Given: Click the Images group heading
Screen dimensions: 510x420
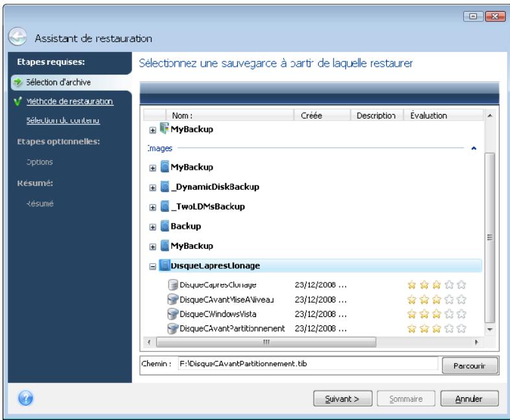Looking at the screenshot, I should (159, 148).
